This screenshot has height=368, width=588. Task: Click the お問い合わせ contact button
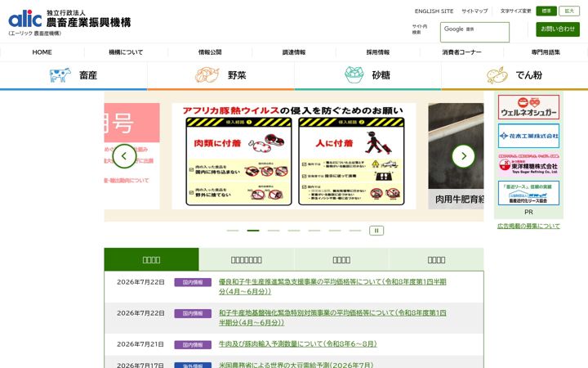558,29
